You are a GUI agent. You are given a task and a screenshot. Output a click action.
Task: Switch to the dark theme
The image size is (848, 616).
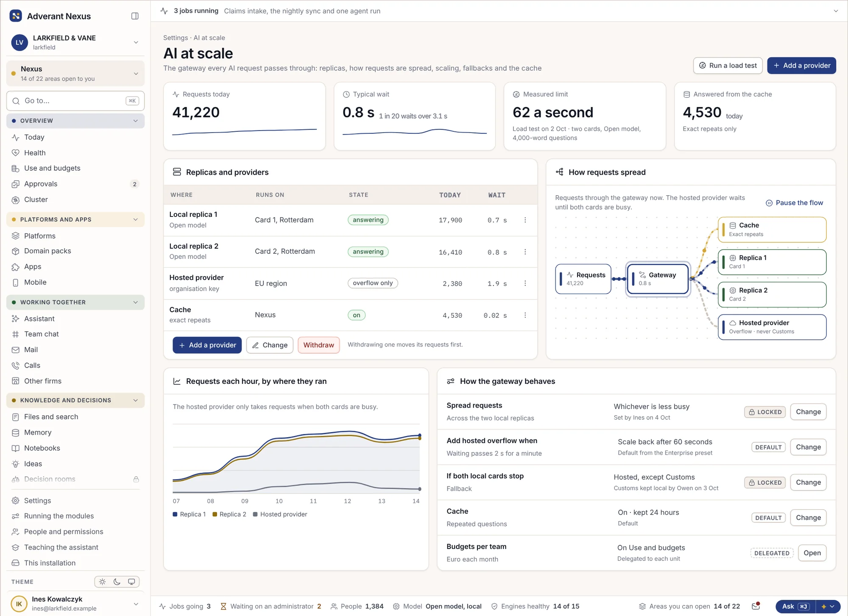pyautogui.click(x=117, y=582)
